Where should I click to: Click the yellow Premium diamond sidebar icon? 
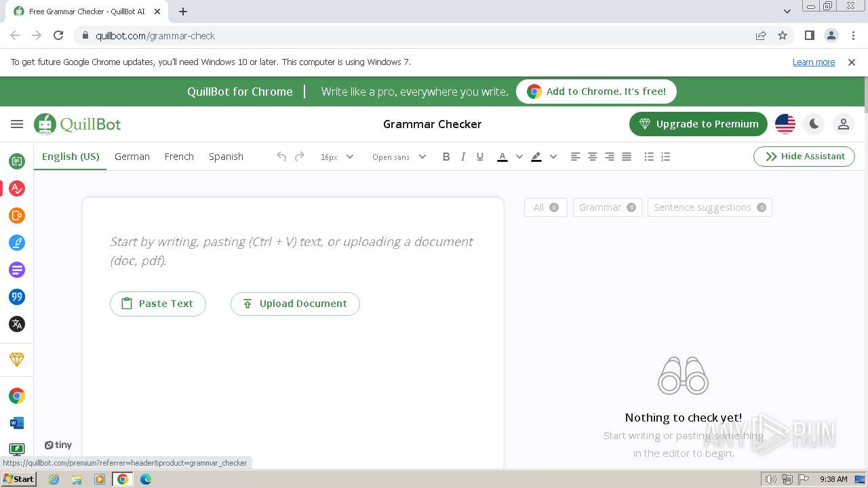(17, 359)
